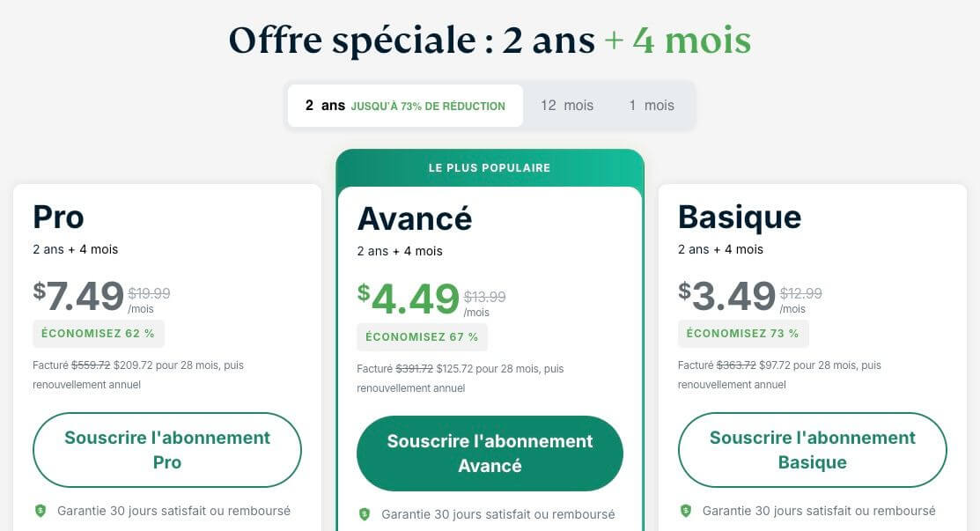Click the Offre spéciale heading
Screen dimensions: 980x531
[490, 39]
